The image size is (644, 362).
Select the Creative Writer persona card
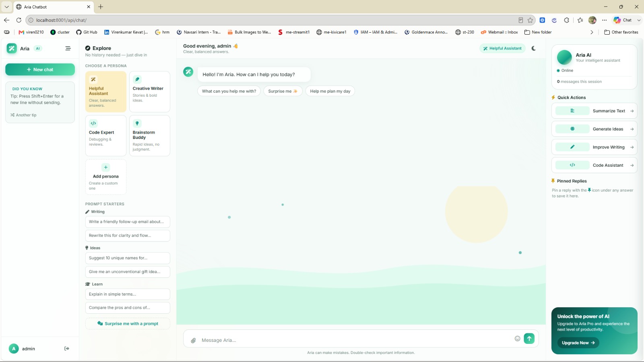click(150, 92)
